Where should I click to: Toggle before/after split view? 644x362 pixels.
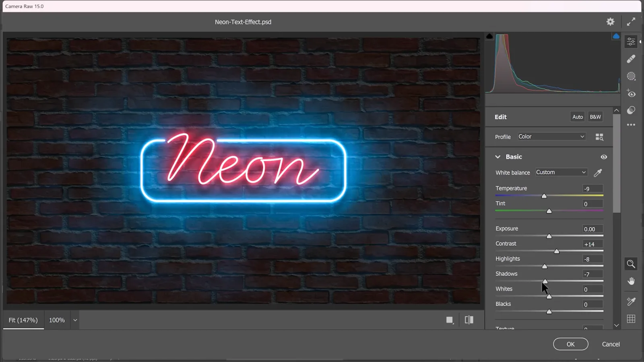pyautogui.click(x=469, y=320)
